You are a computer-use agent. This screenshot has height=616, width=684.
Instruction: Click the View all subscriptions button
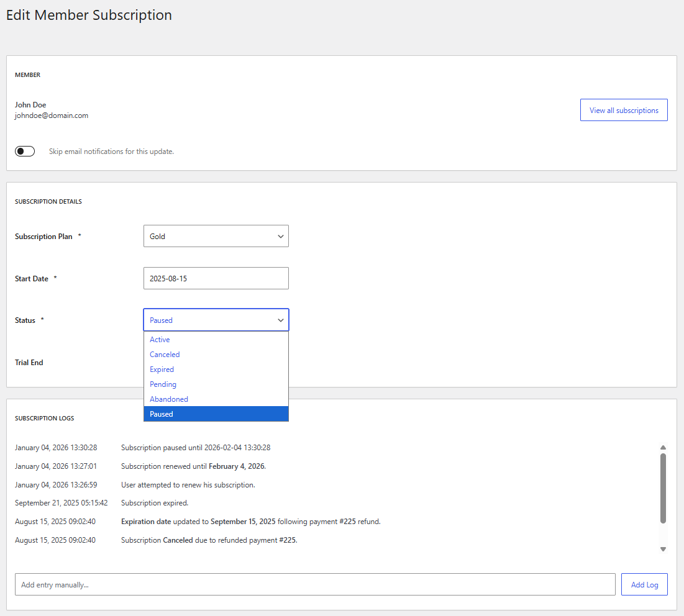point(624,109)
